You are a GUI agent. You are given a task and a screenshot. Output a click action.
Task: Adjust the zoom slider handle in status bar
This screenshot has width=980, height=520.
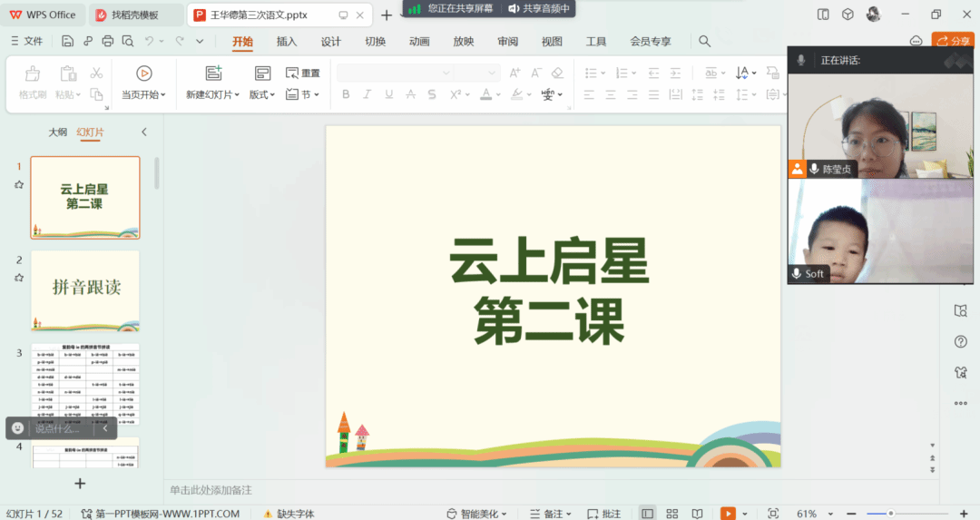(x=891, y=514)
